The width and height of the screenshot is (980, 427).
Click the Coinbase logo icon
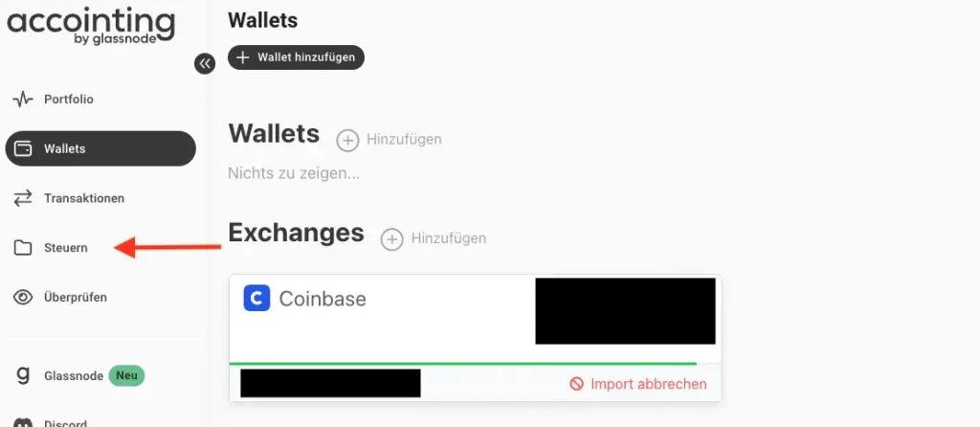point(256,299)
